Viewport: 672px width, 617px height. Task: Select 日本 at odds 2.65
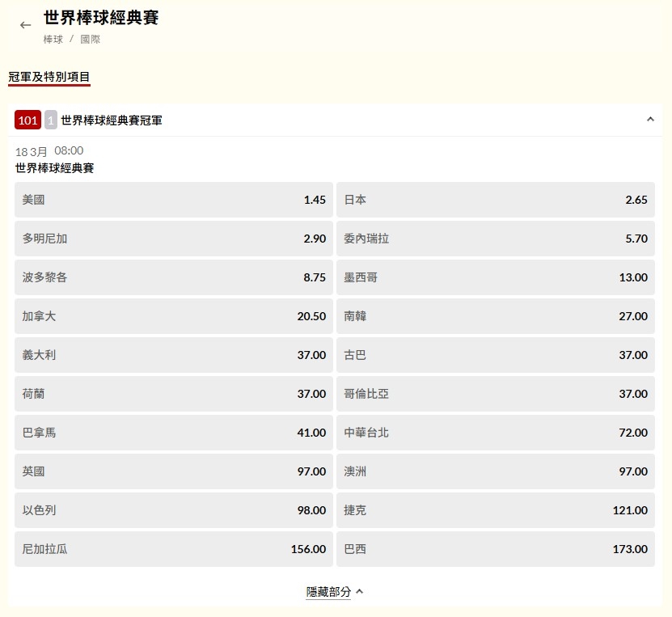point(495,200)
